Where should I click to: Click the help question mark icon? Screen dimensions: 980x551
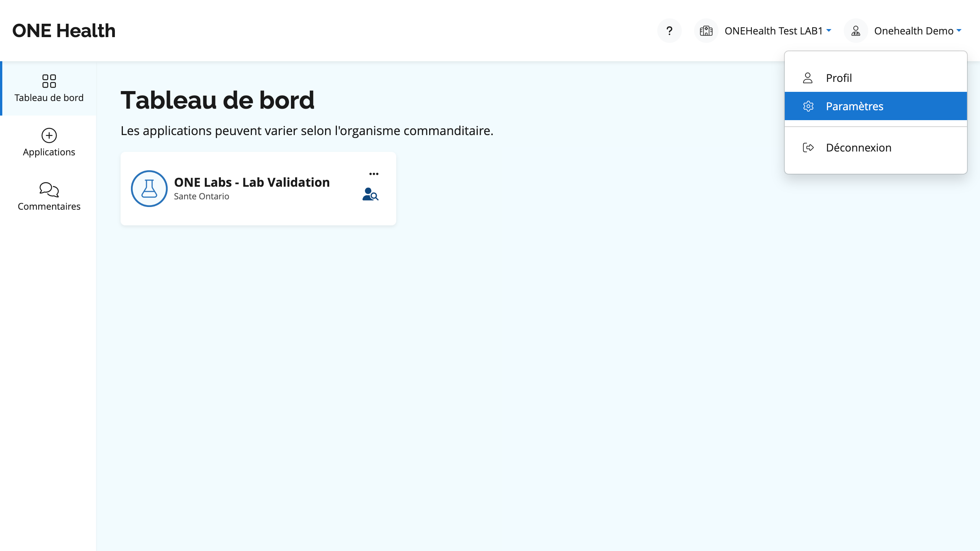click(669, 31)
